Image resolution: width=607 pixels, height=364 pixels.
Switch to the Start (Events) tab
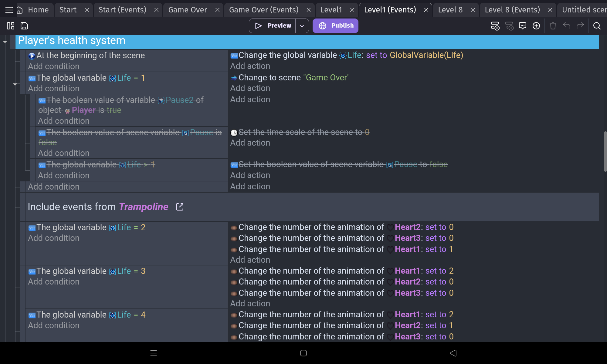(122, 10)
